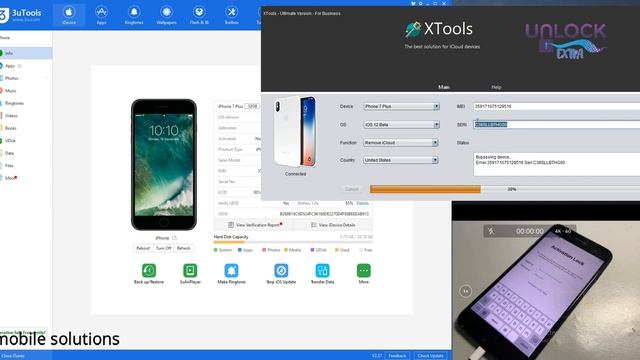
Task: Open the OS dropdown in XTools
Action: pos(401,124)
